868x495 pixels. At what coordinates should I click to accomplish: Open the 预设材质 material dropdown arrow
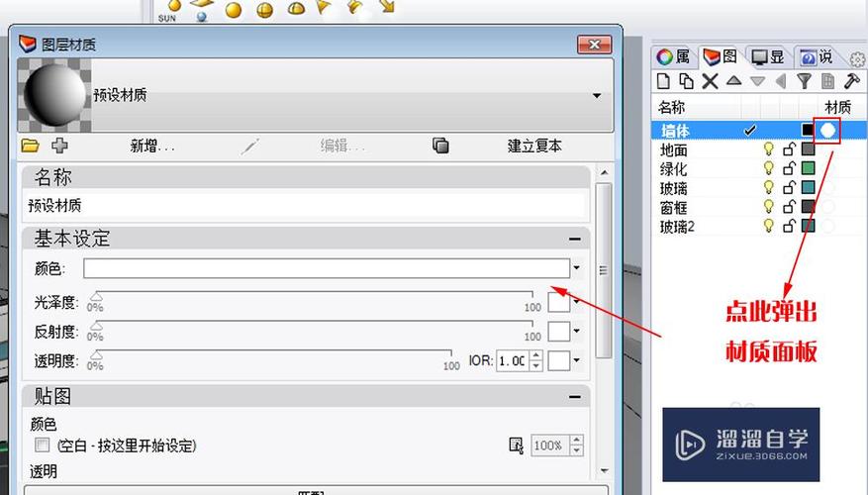[597, 96]
